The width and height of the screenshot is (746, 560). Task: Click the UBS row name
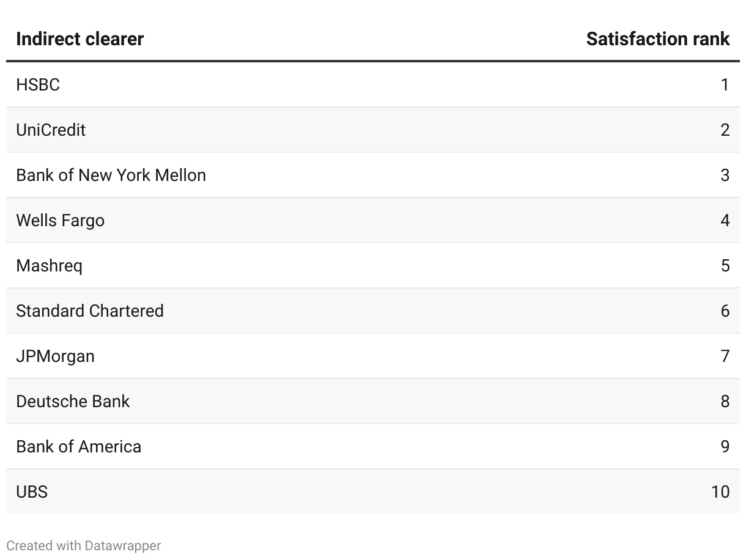(x=32, y=492)
